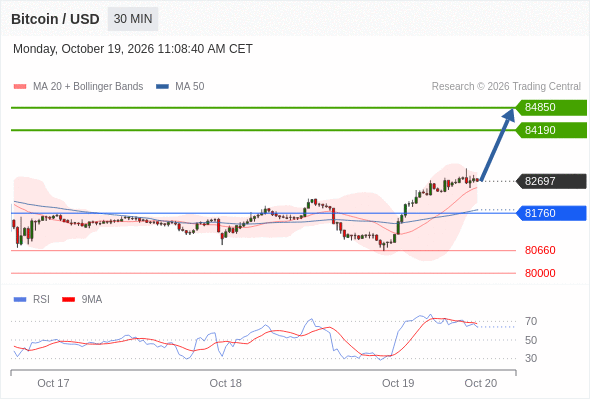The width and height of the screenshot is (590, 400).
Task: Click the Oct 18 date axis label
Action: (x=225, y=383)
